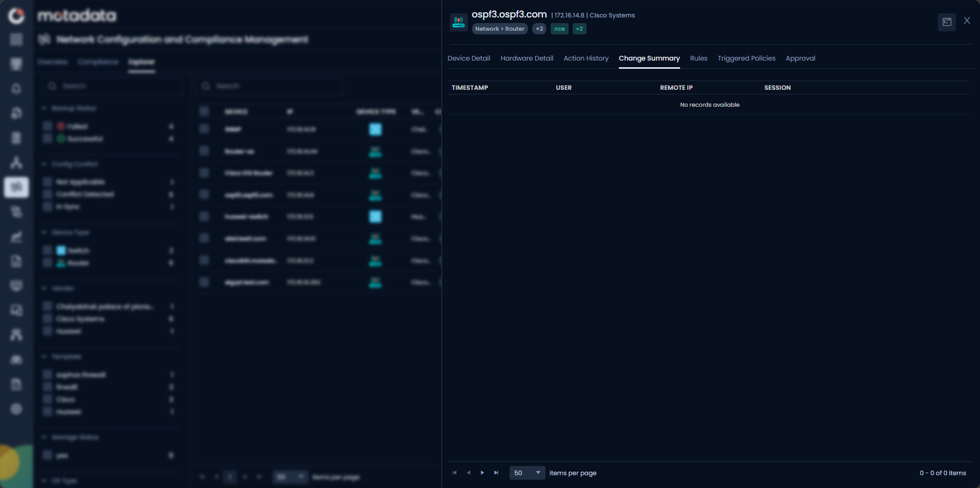Image resolution: width=980 pixels, height=488 pixels.
Task: Open the terminal console icon in device panel
Action: pos(947,22)
